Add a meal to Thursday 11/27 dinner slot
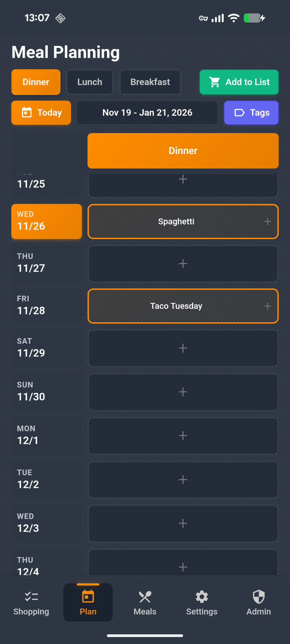This screenshot has height=644, width=290. coord(183,264)
